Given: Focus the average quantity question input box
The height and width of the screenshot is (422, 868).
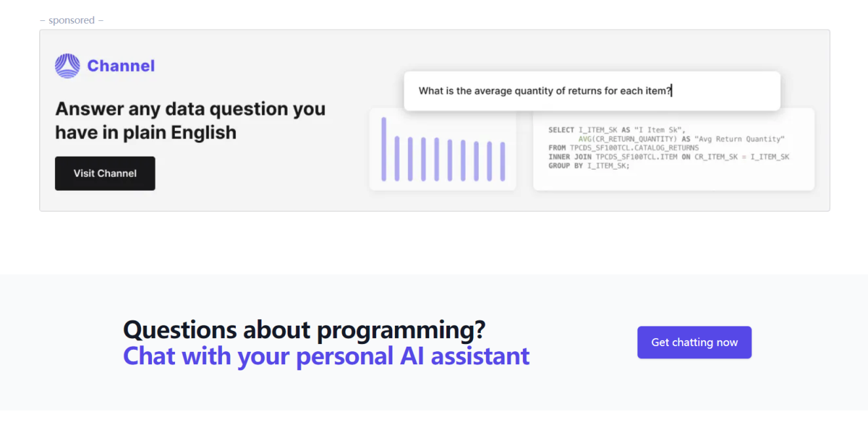Looking at the screenshot, I should 592,91.
